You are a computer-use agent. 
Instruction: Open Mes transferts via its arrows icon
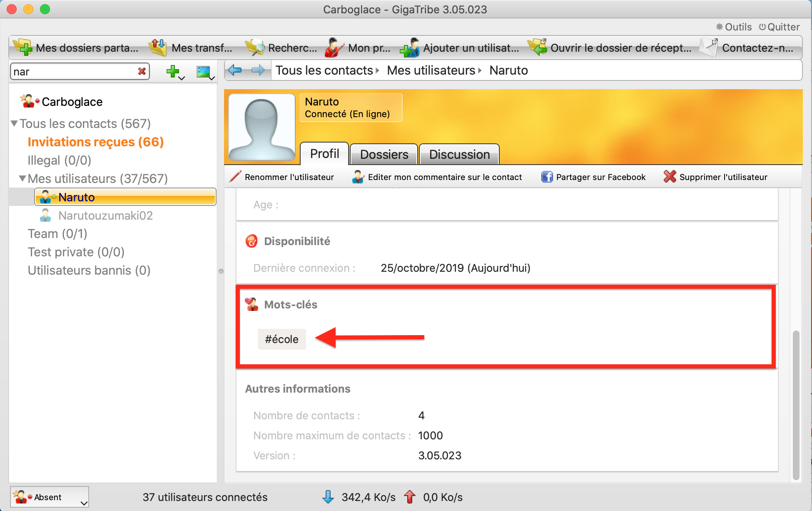tap(158, 48)
